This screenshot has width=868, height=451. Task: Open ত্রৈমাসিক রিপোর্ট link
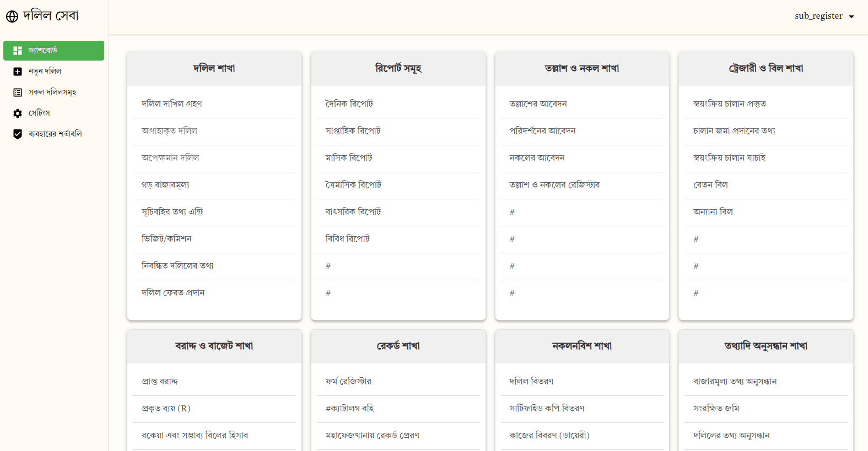tap(354, 185)
